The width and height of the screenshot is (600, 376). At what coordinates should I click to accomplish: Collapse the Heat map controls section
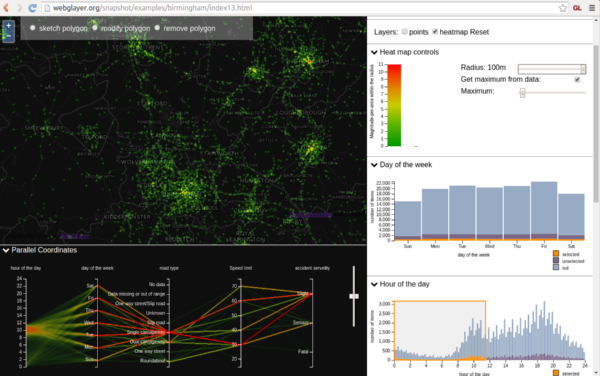pos(374,52)
